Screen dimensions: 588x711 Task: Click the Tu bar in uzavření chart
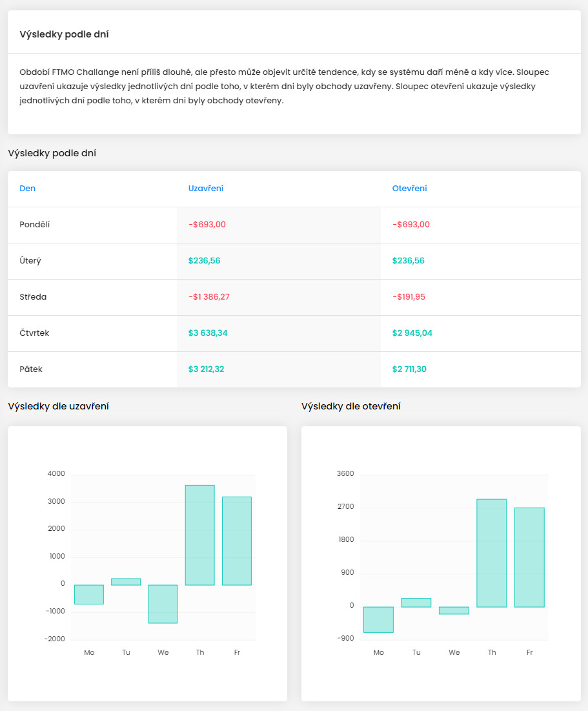coord(126,582)
